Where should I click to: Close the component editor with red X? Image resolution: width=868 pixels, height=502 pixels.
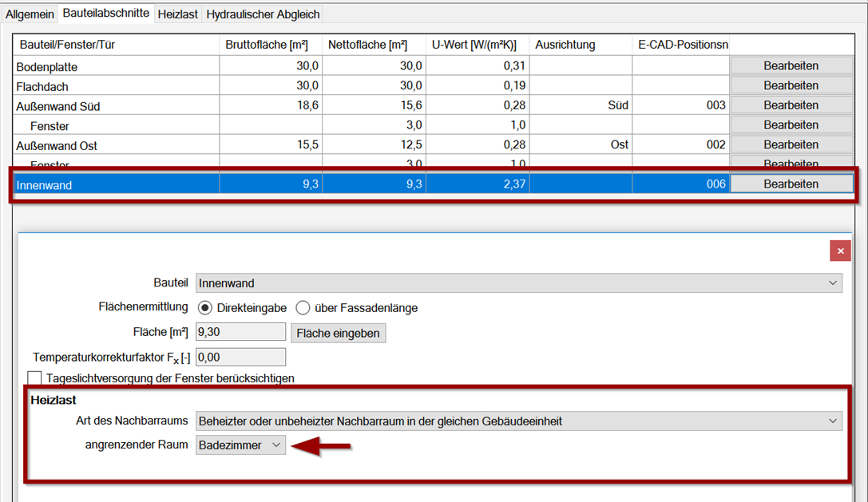coord(839,251)
